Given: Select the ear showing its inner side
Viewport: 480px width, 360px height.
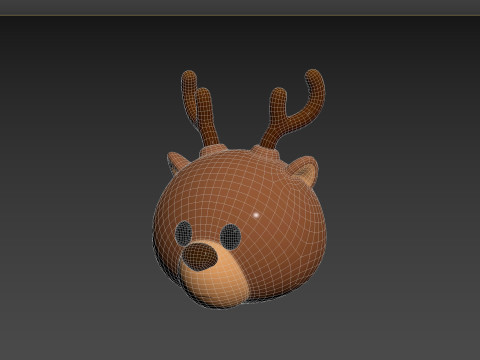Looking at the screenshot, I should tap(303, 172).
